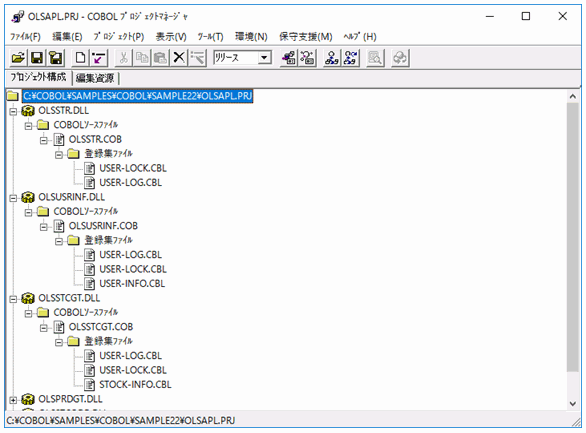Click the toolbar icon right of Delete X
Screen dimensions: 586x433
pyautogui.click(x=198, y=58)
